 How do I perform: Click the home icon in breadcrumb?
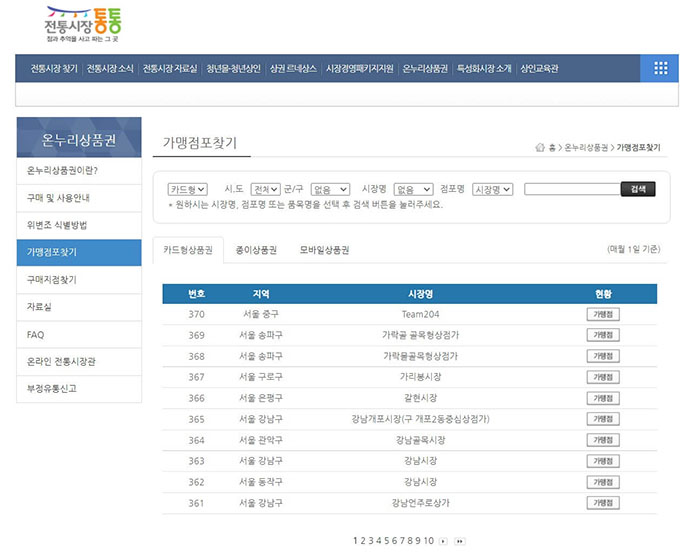coord(540,147)
